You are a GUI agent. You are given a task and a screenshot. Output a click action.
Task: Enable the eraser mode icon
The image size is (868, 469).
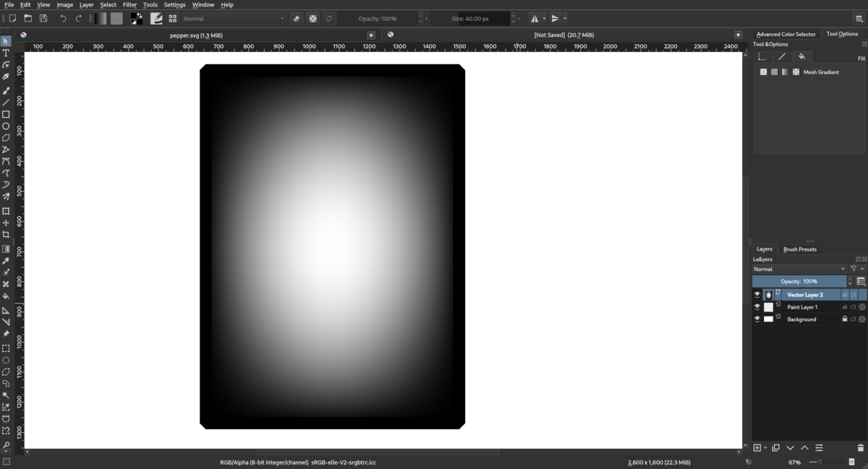296,18
